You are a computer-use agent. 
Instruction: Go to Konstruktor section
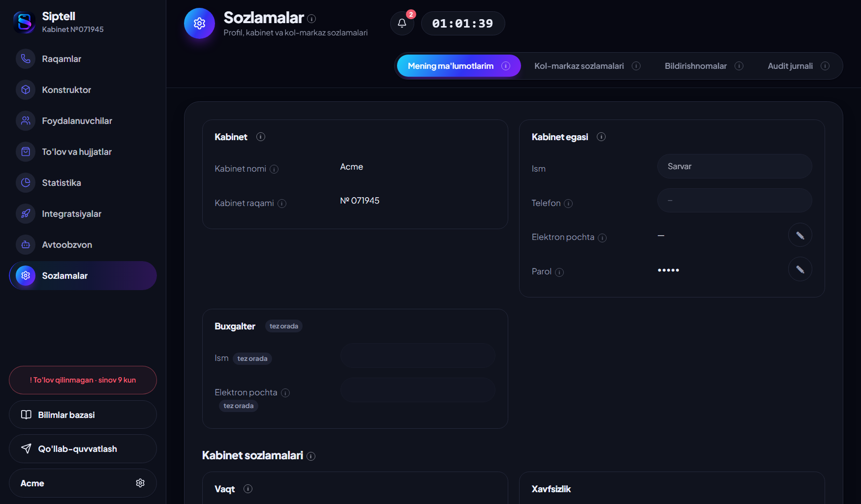(x=83, y=90)
